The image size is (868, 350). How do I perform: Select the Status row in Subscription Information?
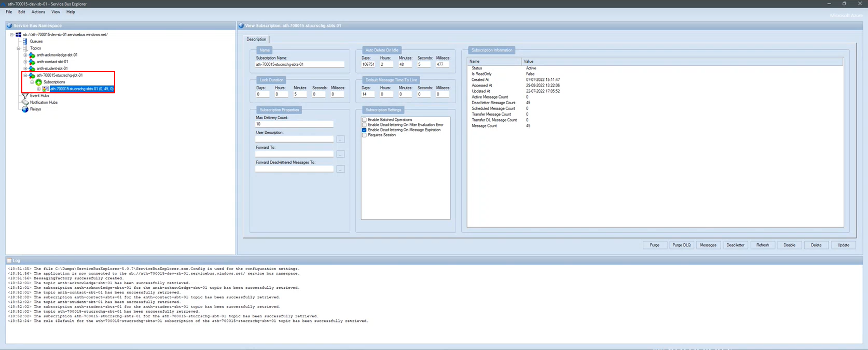[x=655, y=68]
